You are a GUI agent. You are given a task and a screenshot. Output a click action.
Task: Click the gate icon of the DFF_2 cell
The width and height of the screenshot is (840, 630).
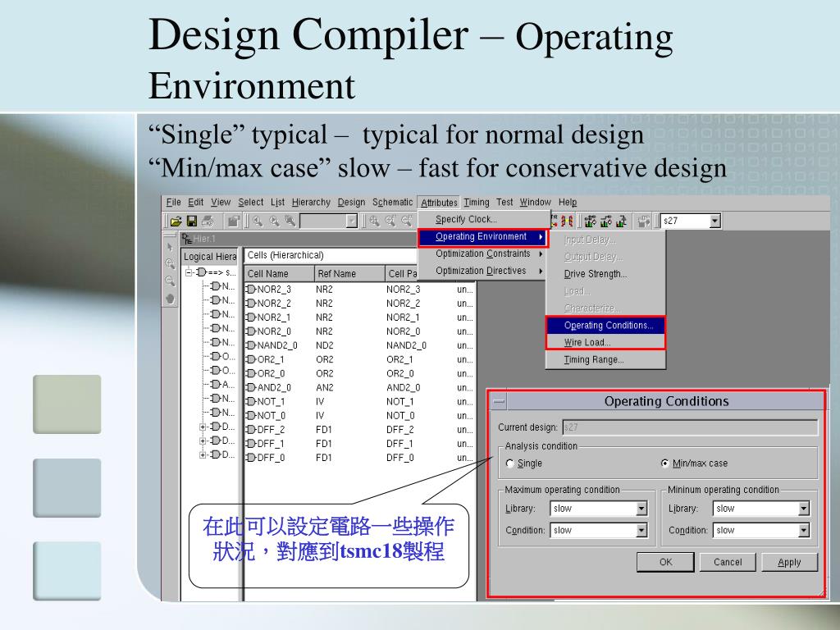click(251, 430)
